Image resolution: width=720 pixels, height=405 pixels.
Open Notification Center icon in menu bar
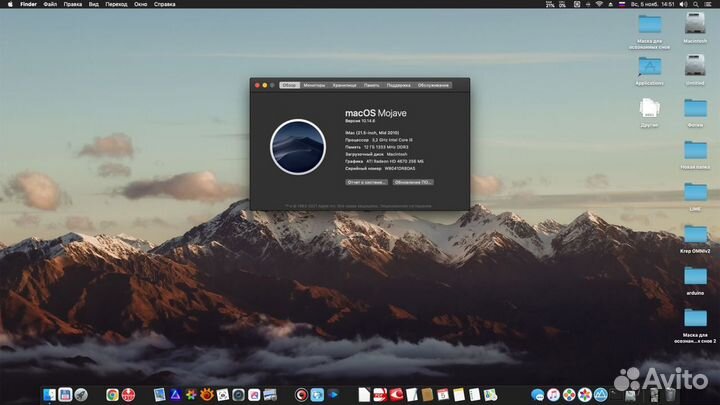coord(708,4)
